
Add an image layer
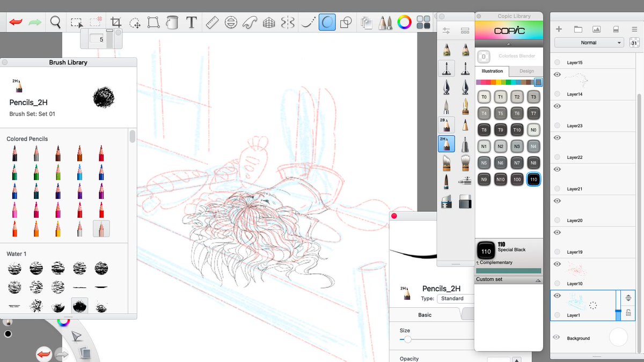(x=596, y=29)
